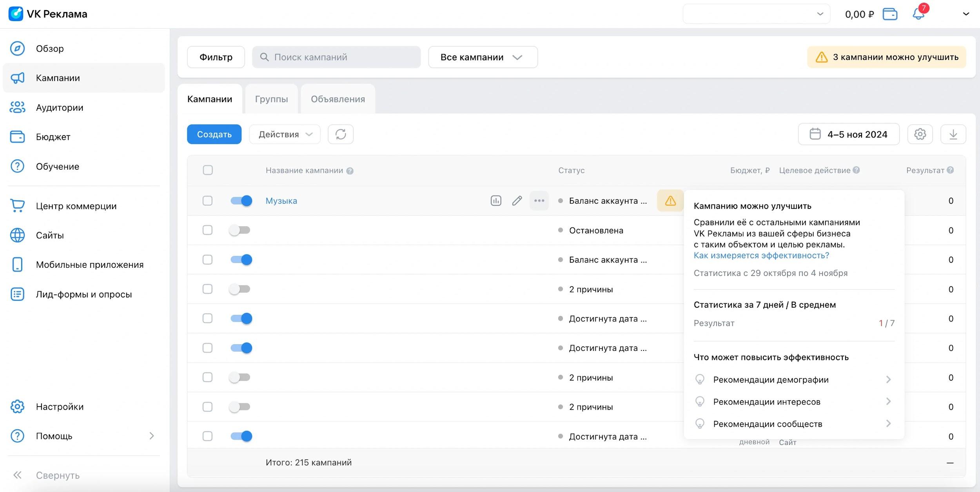The width and height of the screenshot is (980, 492).
Task: Click the double-arrow Свернуть icon
Action: pyautogui.click(x=17, y=475)
